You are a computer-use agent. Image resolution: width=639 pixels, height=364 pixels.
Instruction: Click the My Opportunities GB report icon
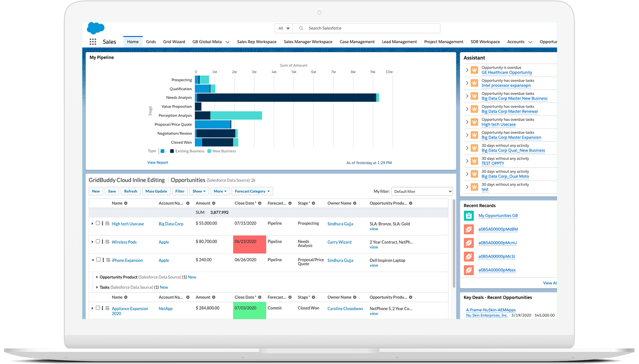[469, 216]
